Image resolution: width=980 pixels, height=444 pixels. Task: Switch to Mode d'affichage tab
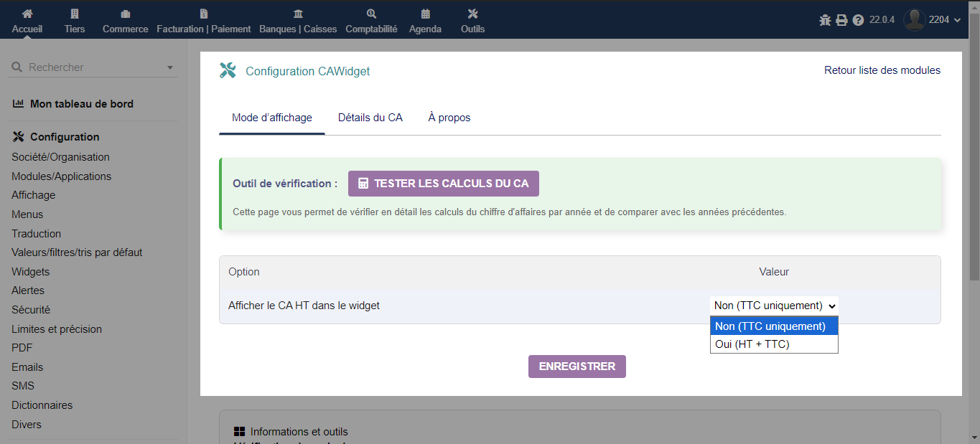coord(271,118)
